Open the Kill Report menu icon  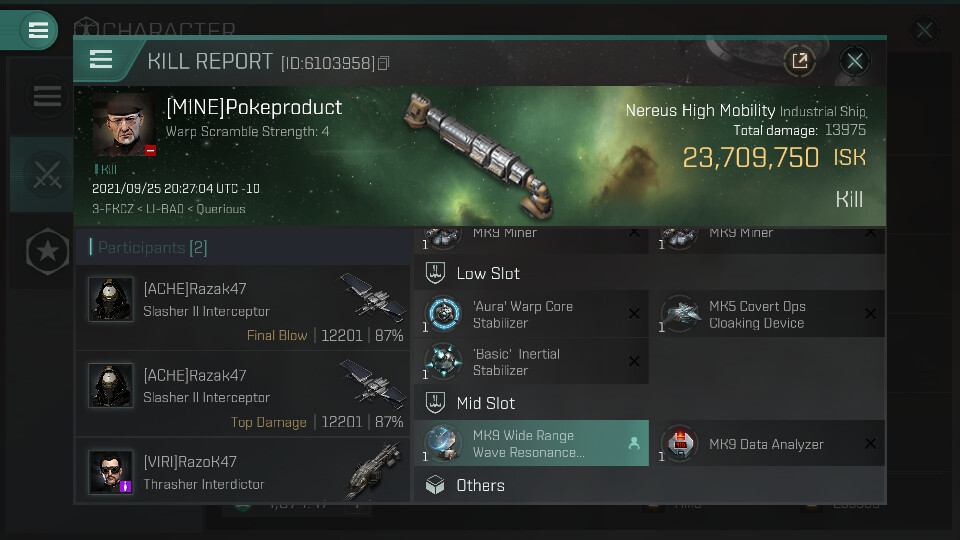coord(101,60)
